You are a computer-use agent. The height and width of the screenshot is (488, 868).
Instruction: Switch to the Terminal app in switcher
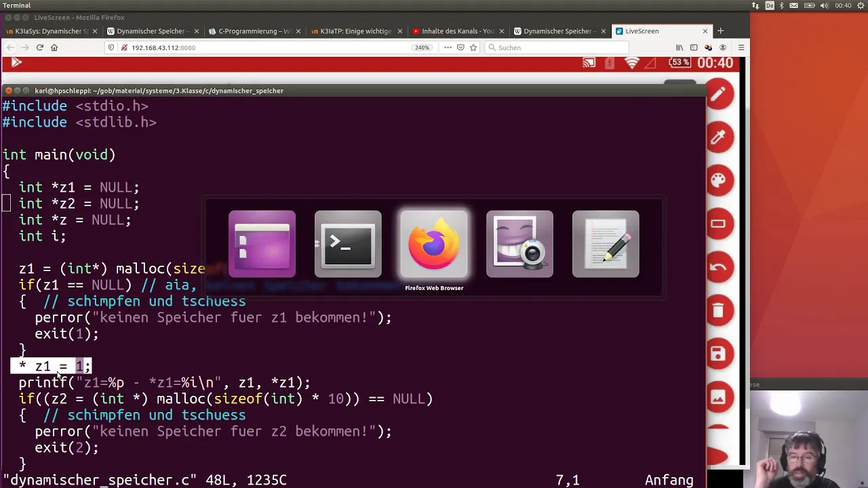[x=348, y=244]
